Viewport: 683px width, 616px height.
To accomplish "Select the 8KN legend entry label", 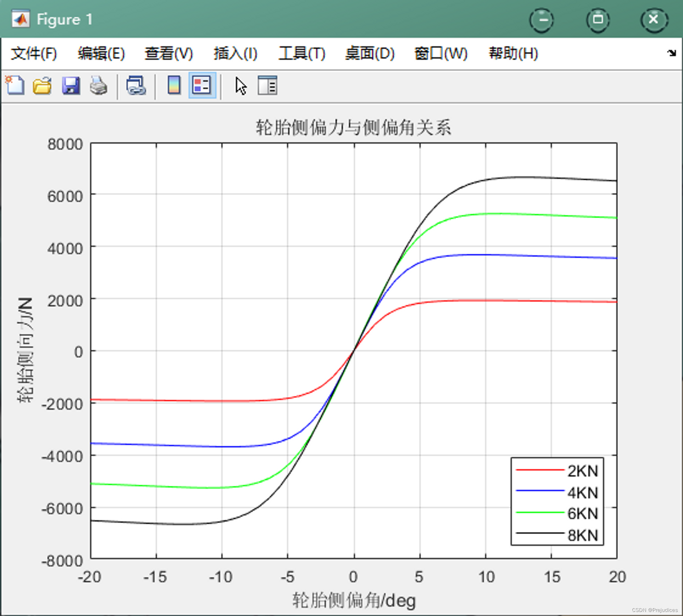I will point(583,535).
